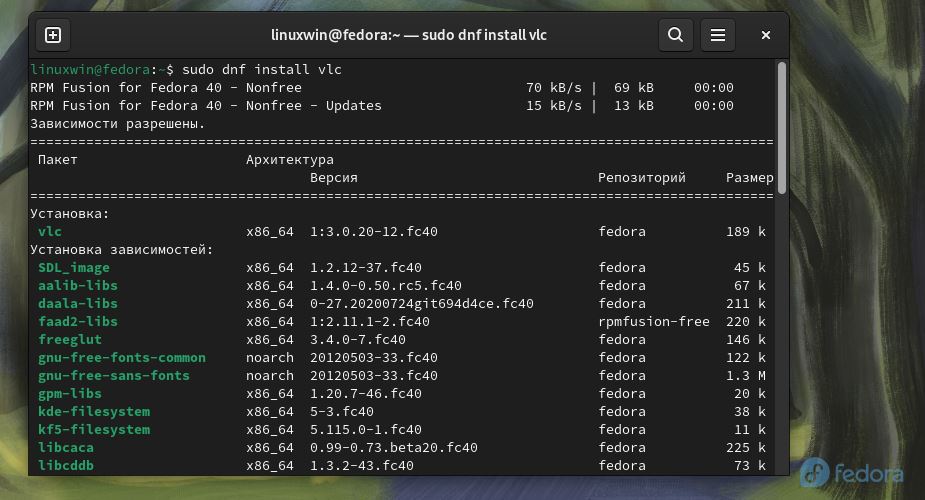
Task: Click the 70 kB/s download speed
Action: pyautogui.click(x=553, y=88)
